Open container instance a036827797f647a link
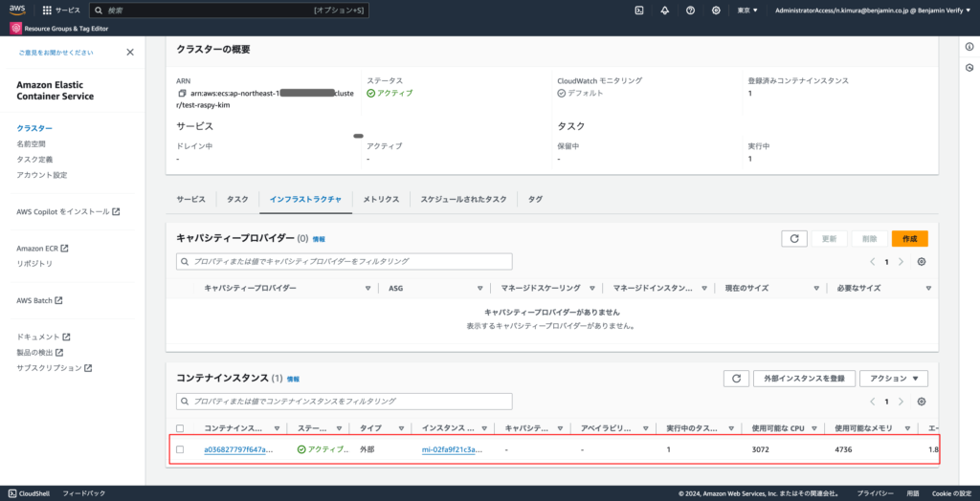980x501 pixels. coord(238,449)
